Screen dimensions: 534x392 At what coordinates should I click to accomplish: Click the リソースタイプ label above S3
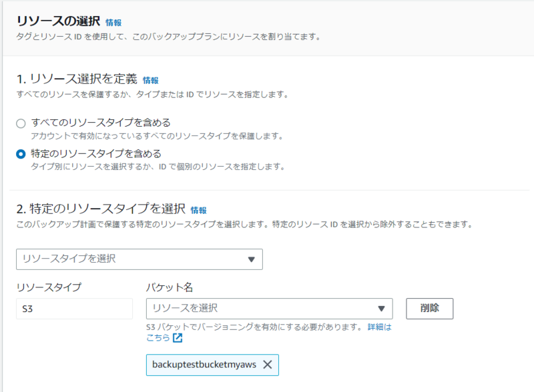tap(49, 287)
